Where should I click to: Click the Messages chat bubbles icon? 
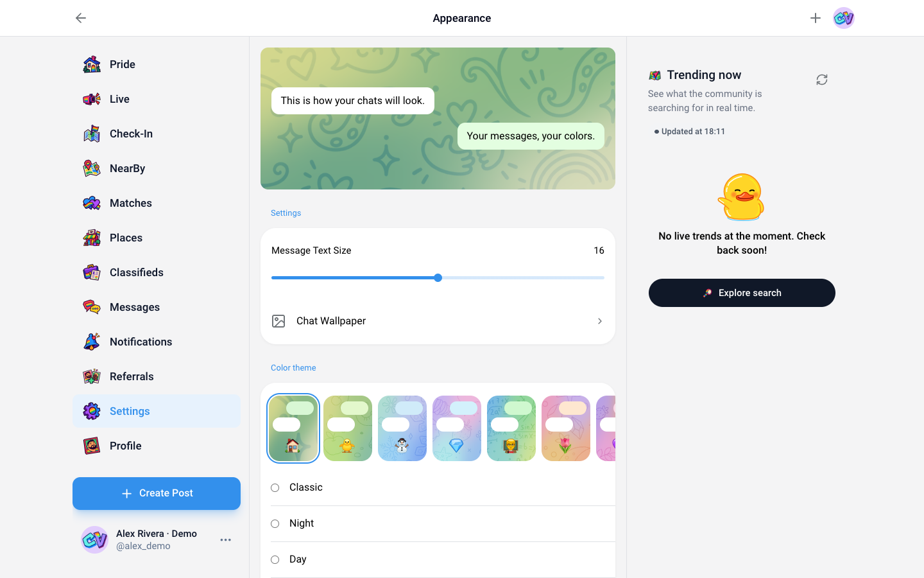pyautogui.click(x=92, y=307)
